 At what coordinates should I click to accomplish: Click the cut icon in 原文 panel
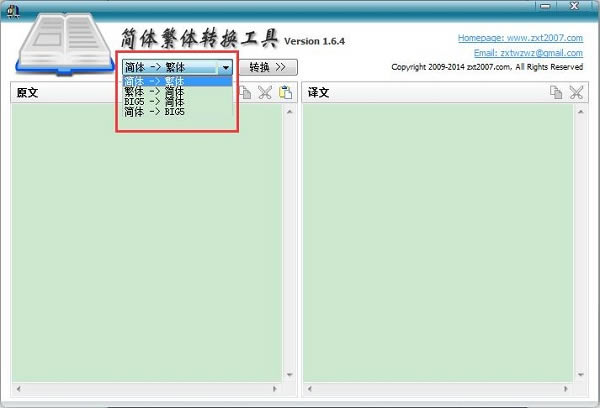tap(265, 93)
